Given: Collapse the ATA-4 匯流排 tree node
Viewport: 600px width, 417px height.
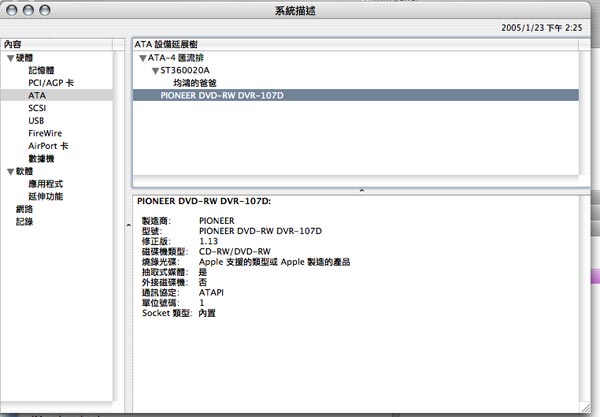Looking at the screenshot, I should [143, 58].
